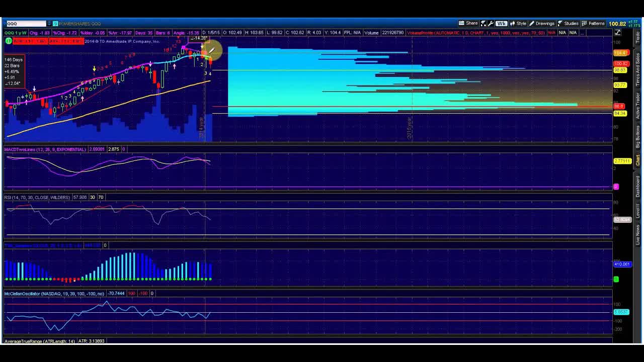Click the magenta 0 bubble on MACD axis
This screenshot has height=362, width=644.
(x=616, y=187)
